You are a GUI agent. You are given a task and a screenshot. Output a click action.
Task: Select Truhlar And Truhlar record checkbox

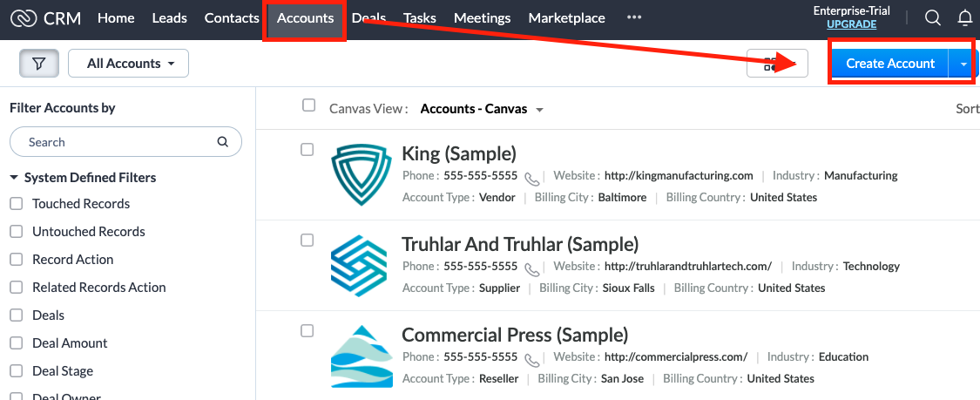[307, 240]
